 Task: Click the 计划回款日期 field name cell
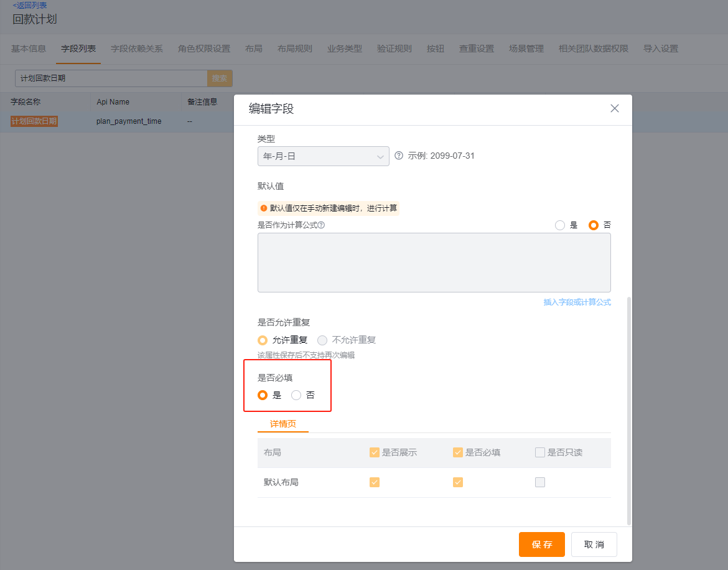click(x=34, y=121)
